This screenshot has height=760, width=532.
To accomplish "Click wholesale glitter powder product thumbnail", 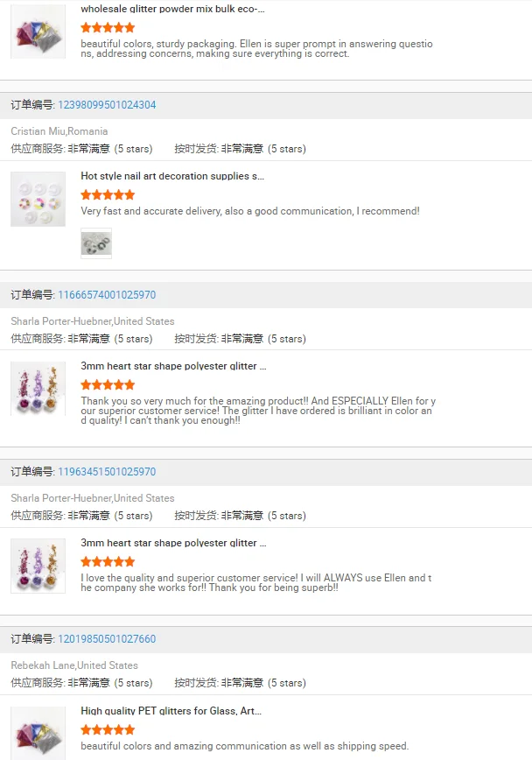I will [38, 32].
